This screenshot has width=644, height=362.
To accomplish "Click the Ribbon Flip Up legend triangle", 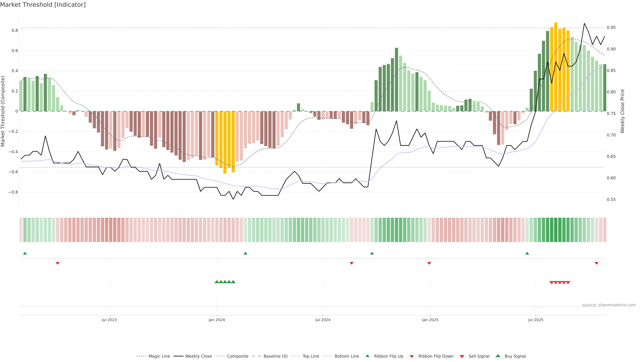I will (367, 356).
